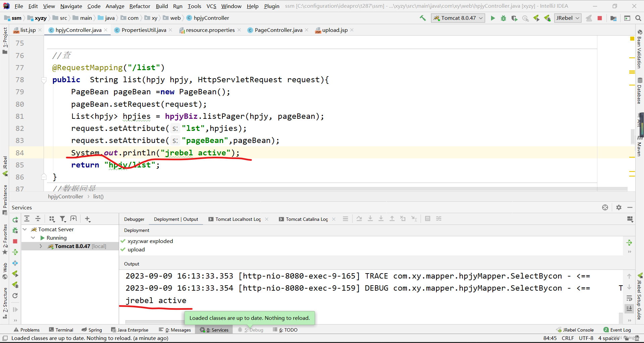This screenshot has width=644, height=343.
Task: Open the JRebel dropdown in the toolbar
Action: (x=568, y=18)
